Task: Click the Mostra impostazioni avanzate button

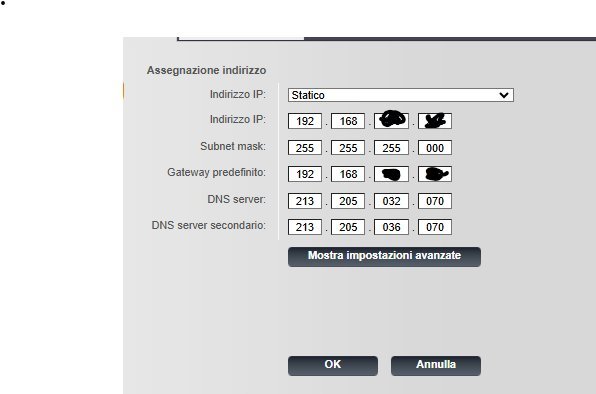Action: tap(384, 257)
